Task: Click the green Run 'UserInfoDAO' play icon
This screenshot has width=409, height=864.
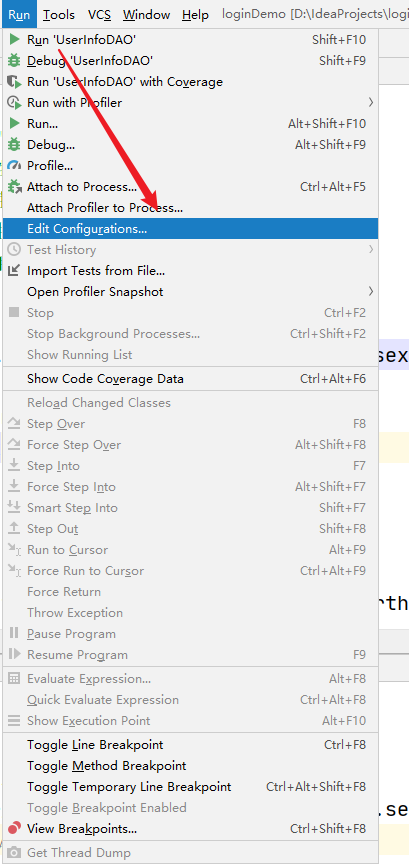Action: (14, 40)
